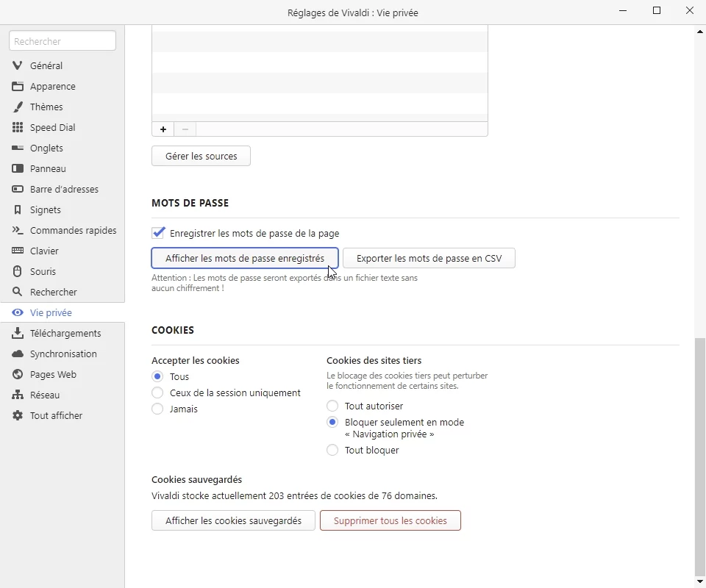Viewport: 706px width, 588px height.
Task: Click the vertical scrollbar thumb
Action: [x=699, y=456]
